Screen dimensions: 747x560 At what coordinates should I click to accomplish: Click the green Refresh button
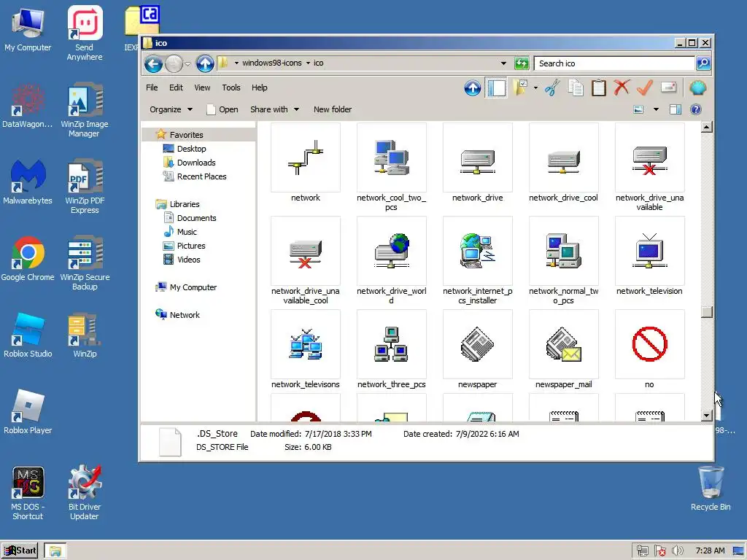click(522, 63)
